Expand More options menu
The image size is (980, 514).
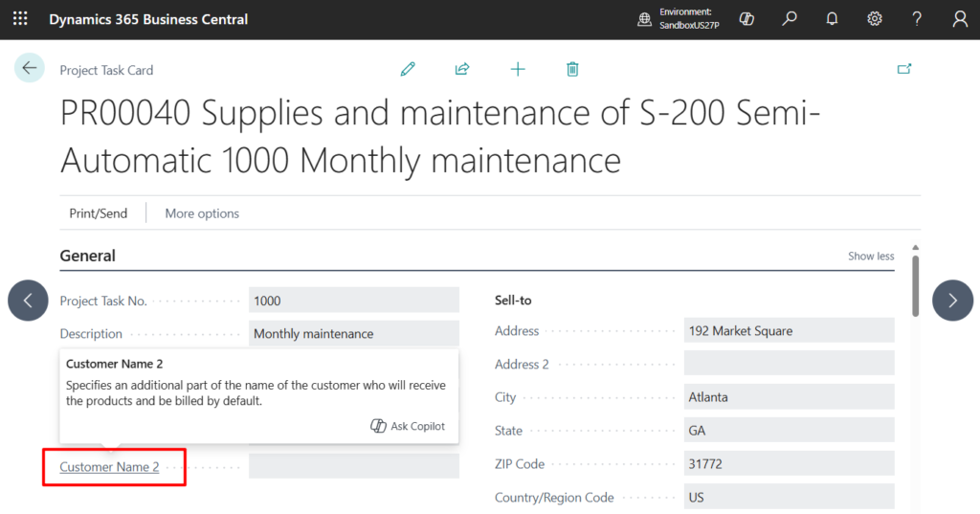pyautogui.click(x=202, y=213)
